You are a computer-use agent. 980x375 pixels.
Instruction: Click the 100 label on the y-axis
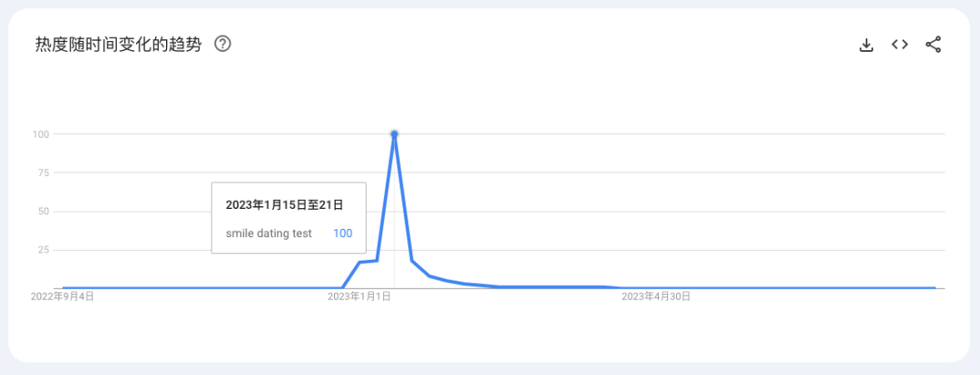point(40,134)
